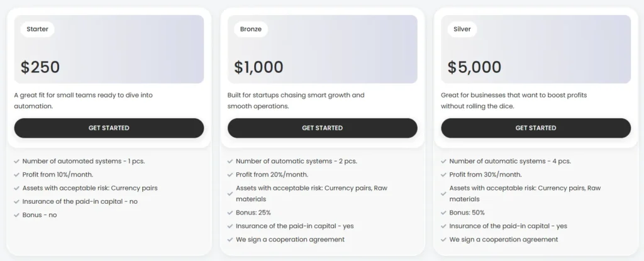Click the checkmark beside Bronze 'Bonus: 25%'
644x261 pixels.
[230, 213]
